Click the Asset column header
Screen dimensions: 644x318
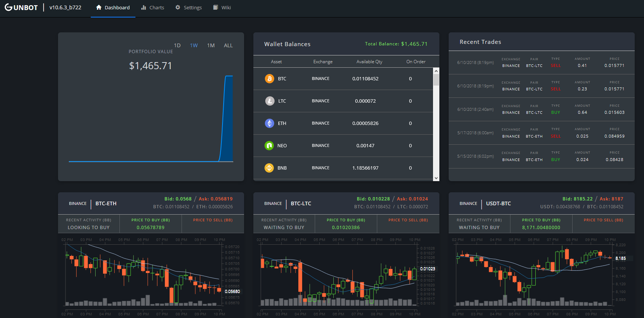[276, 62]
